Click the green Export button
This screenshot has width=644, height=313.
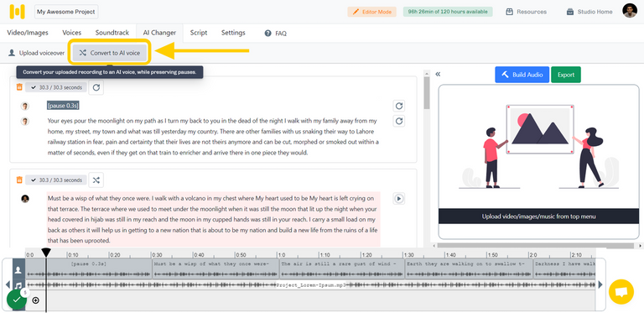565,75
